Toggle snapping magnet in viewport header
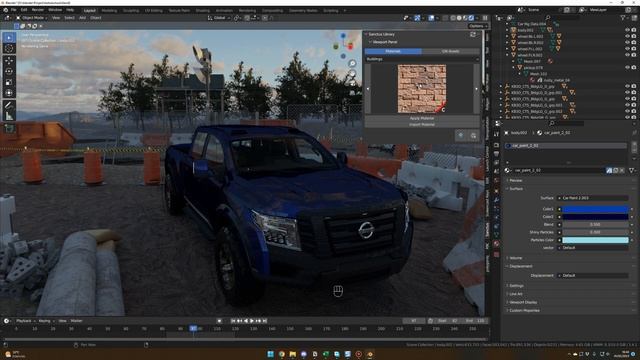This screenshot has height=360, width=640. [x=247, y=18]
